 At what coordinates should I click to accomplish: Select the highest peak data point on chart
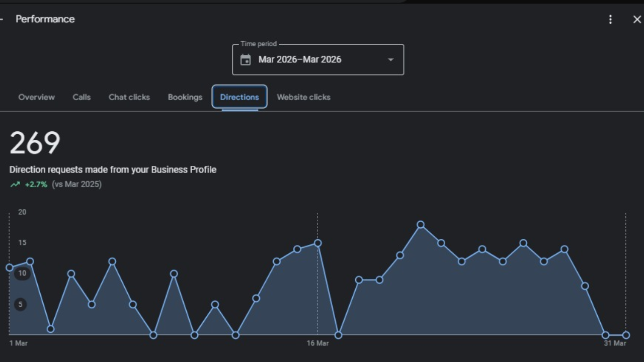coord(421,225)
